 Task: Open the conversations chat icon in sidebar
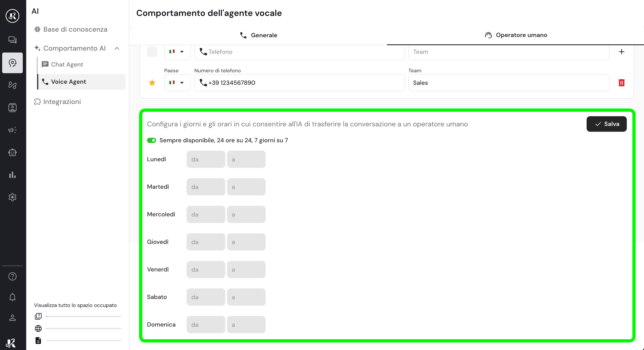12,40
